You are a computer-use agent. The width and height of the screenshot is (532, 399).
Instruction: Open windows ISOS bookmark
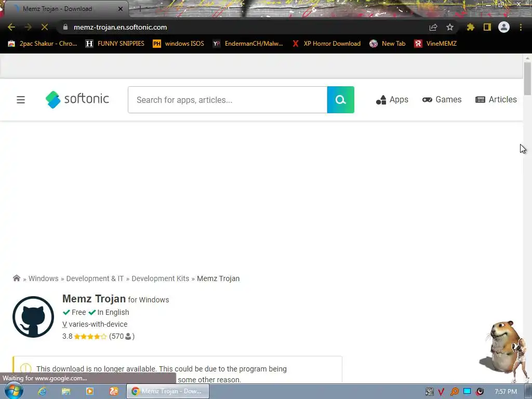pyautogui.click(x=179, y=44)
